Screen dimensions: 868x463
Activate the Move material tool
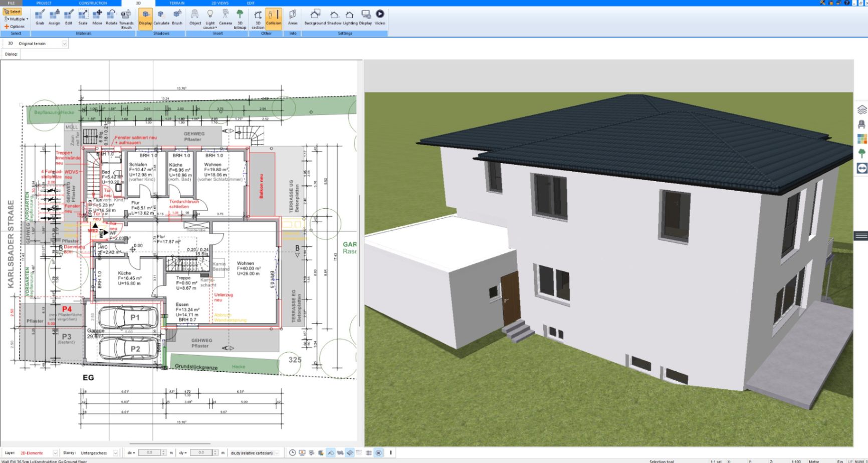tap(97, 18)
